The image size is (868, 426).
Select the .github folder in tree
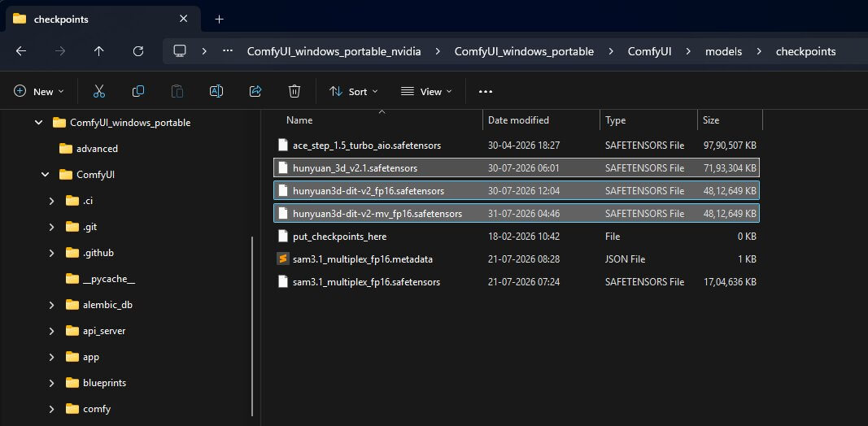98,253
